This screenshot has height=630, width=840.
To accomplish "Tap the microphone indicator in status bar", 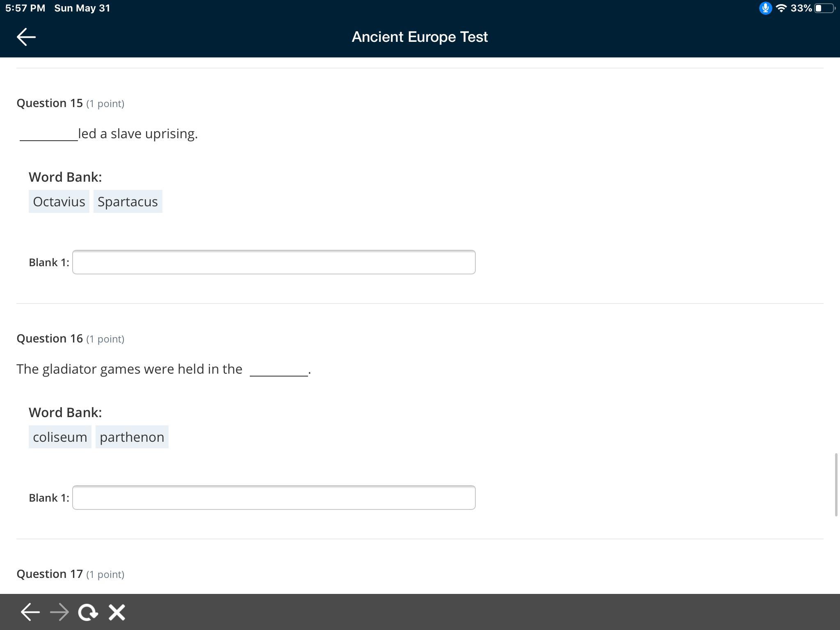I will click(x=765, y=8).
